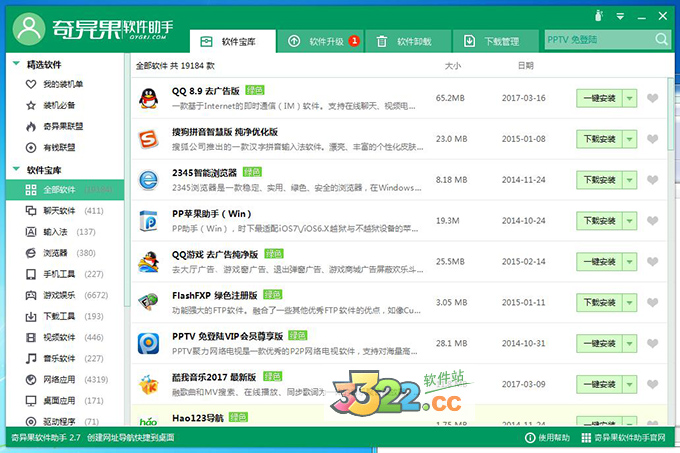Open install dropdown arrow for 2345智能浏览器

coord(630,180)
